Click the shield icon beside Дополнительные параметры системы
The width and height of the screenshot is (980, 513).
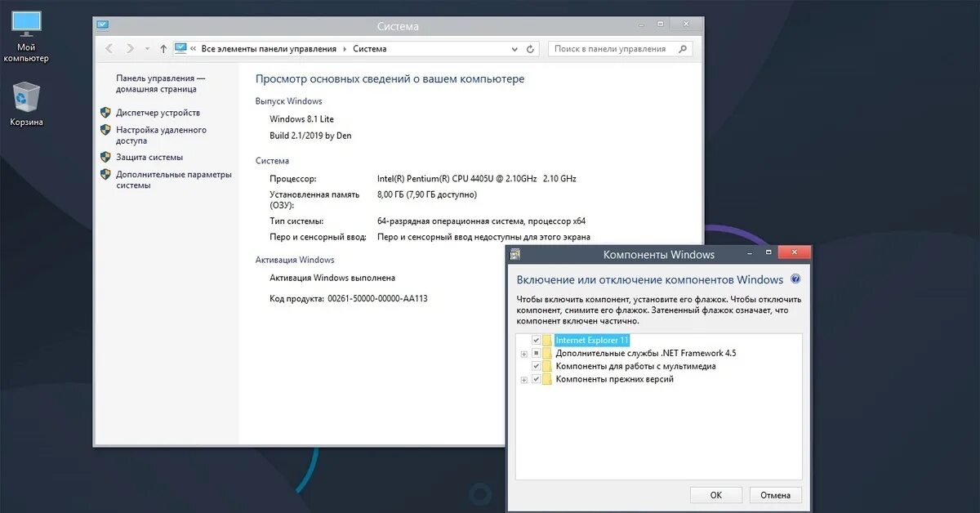pos(105,174)
